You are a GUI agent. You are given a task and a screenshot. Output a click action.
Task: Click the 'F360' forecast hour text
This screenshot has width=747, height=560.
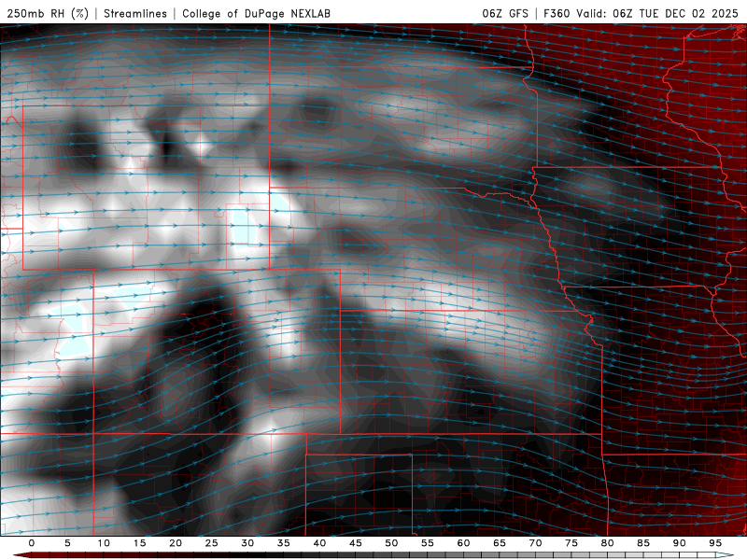click(x=557, y=13)
